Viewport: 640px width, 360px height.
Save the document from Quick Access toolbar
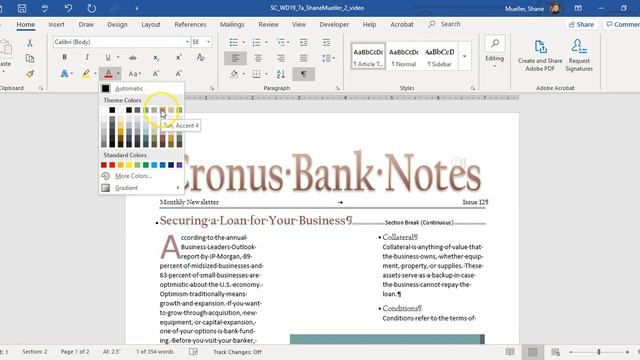[22, 8]
